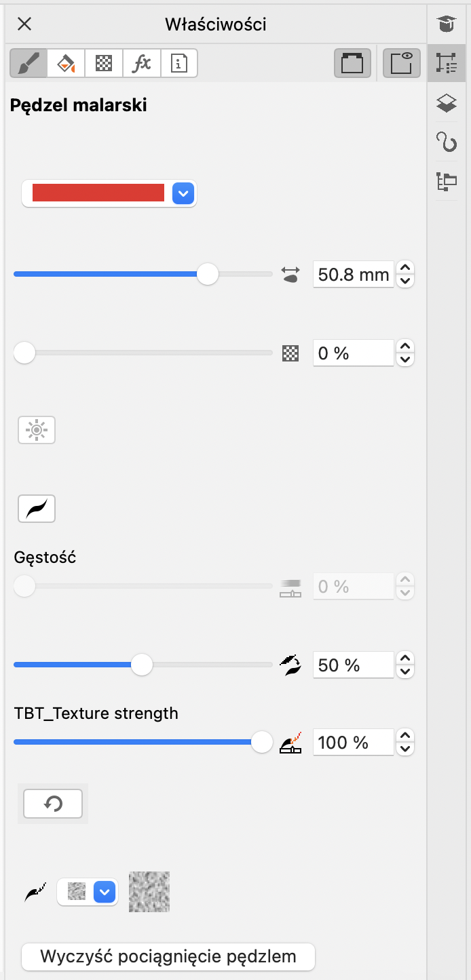The width and height of the screenshot is (471, 980).
Task: Toggle the view-eye panel mode button
Action: click(402, 64)
